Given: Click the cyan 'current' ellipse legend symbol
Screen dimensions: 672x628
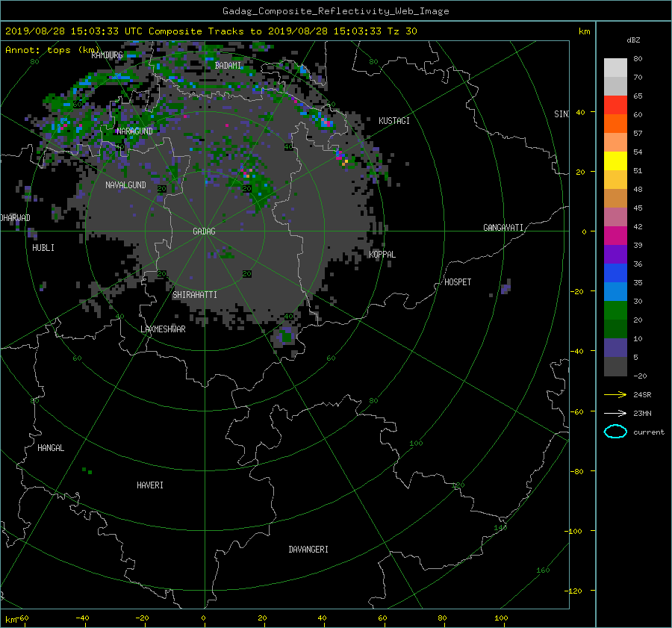Looking at the screenshot, I should pos(615,432).
